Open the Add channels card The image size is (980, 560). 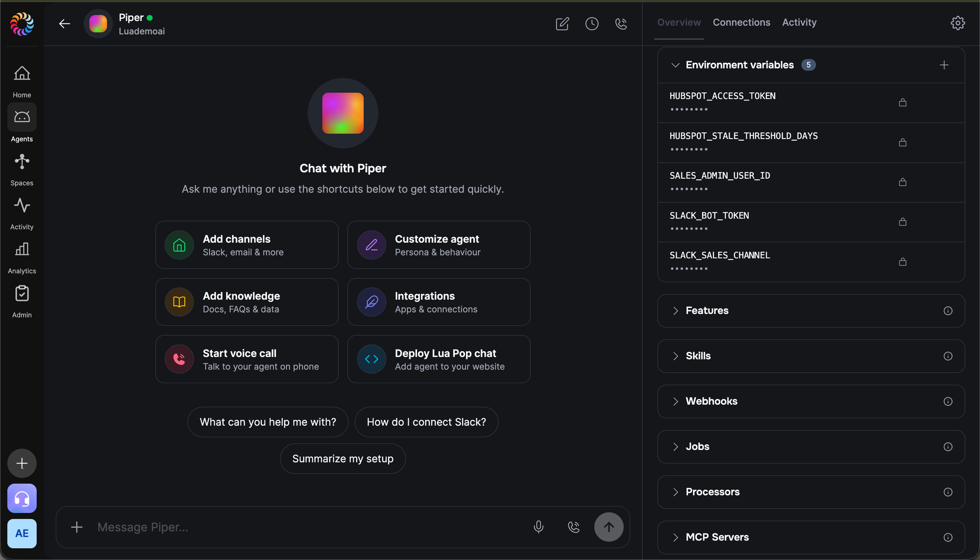pos(247,245)
